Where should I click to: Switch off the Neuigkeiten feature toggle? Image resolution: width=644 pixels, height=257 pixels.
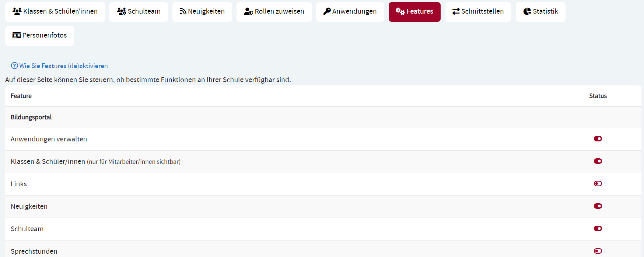[598, 206]
